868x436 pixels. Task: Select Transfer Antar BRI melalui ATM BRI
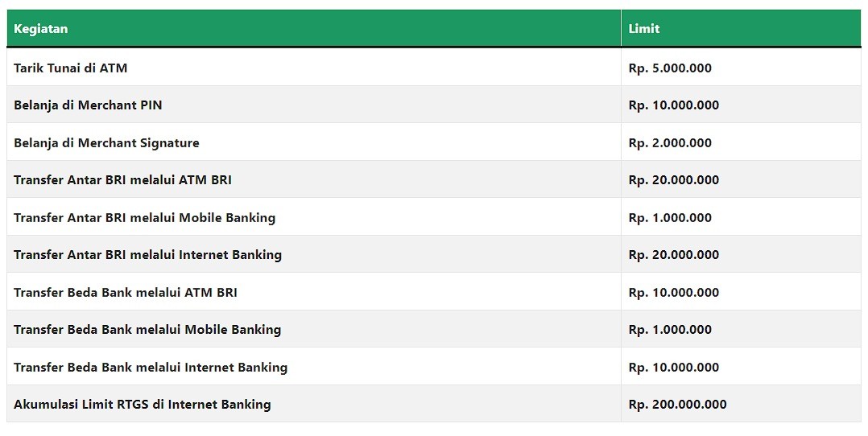pos(122,180)
